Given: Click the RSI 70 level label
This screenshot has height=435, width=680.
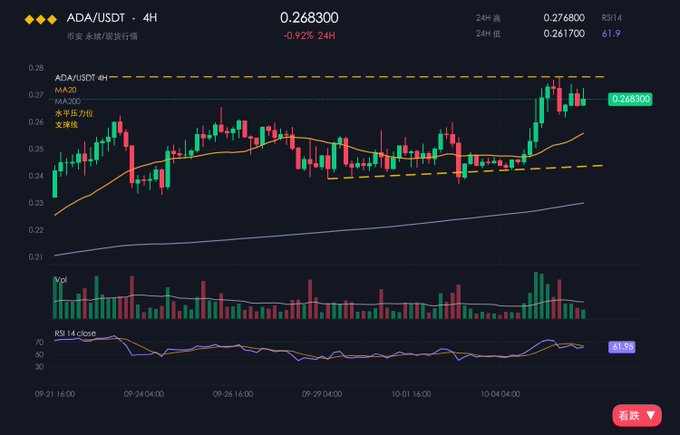Looking at the screenshot, I should tap(39, 342).
